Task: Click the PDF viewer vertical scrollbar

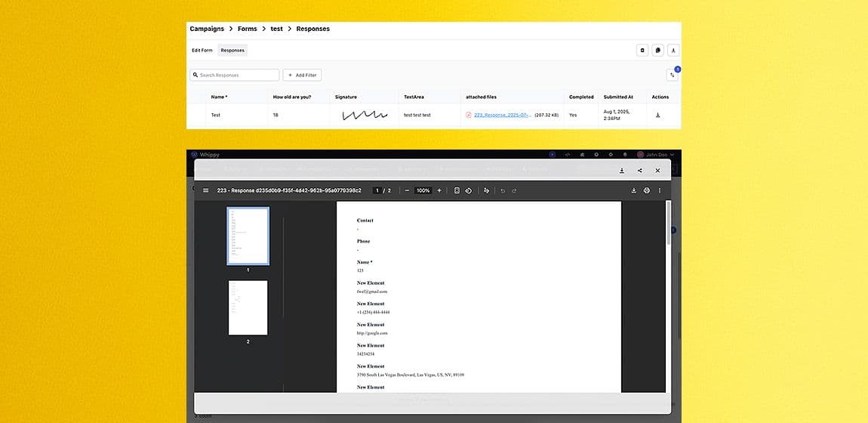Action: [x=668, y=223]
